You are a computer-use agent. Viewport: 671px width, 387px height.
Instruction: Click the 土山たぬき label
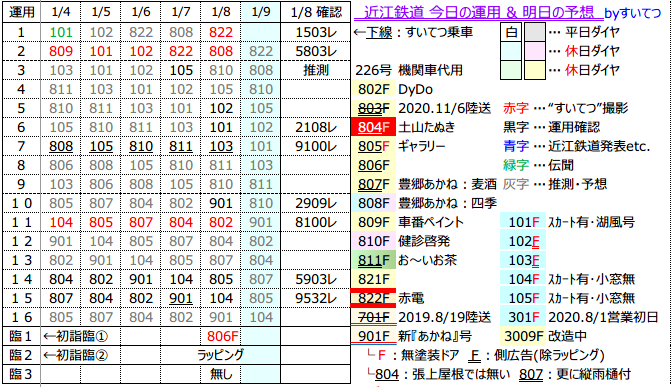click(427, 127)
